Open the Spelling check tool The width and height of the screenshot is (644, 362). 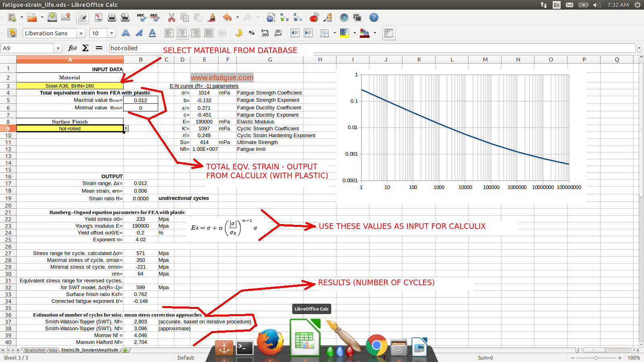point(142,17)
